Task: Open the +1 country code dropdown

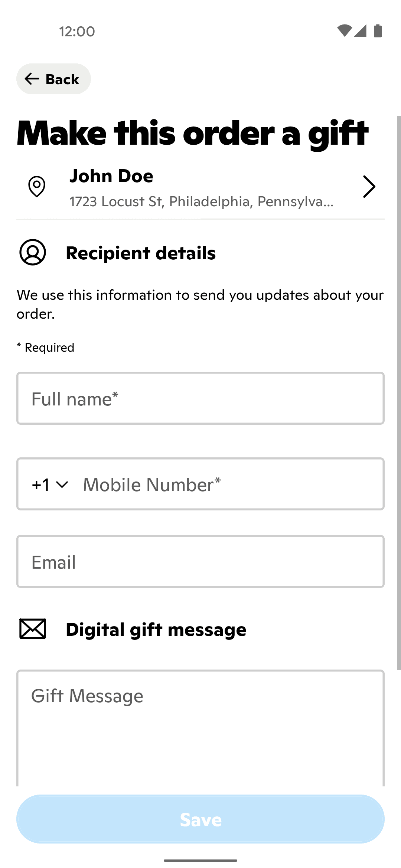Action: [50, 484]
